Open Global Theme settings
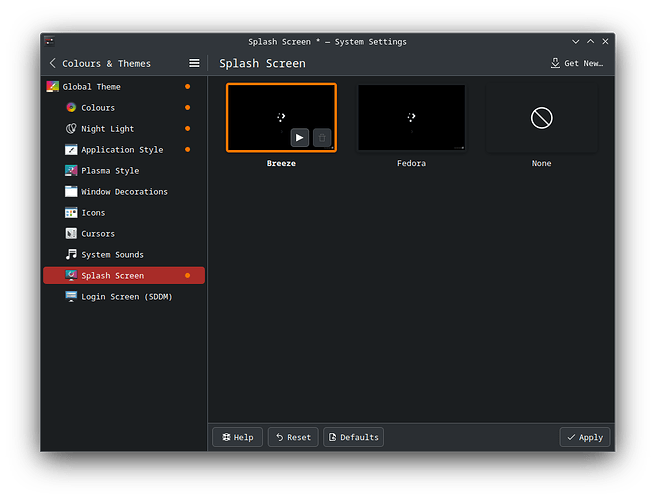Image resolution: width=656 pixels, height=500 pixels. coord(124,87)
